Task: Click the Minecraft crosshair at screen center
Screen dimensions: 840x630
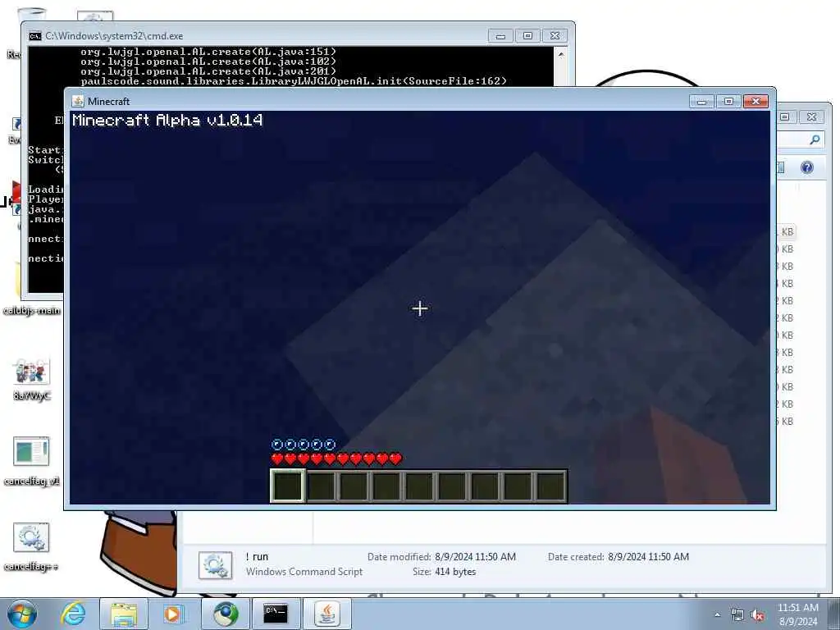Action: pos(420,308)
